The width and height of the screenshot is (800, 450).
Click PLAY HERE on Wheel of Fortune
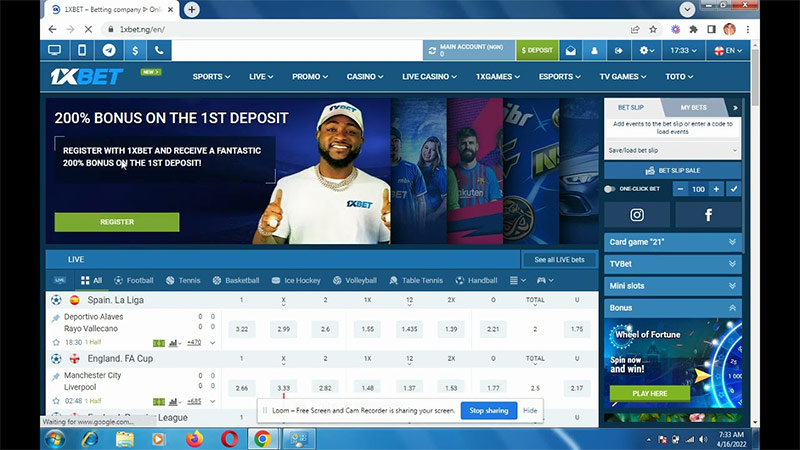pos(649,393)
